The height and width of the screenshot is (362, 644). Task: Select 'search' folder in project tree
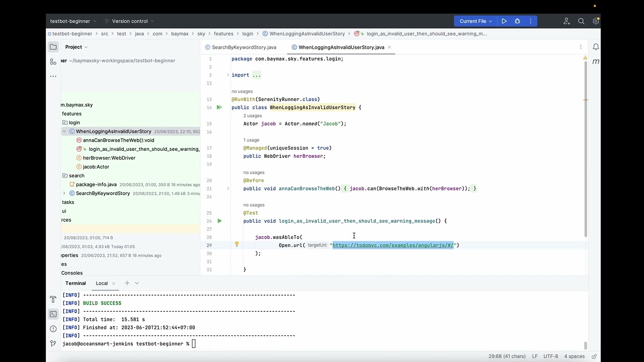[76, 176]
